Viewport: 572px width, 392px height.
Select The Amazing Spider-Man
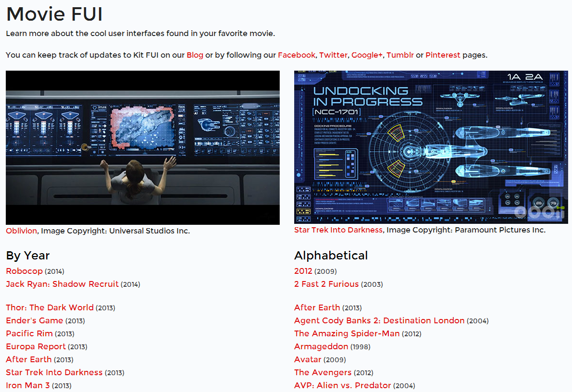(347, 333)
